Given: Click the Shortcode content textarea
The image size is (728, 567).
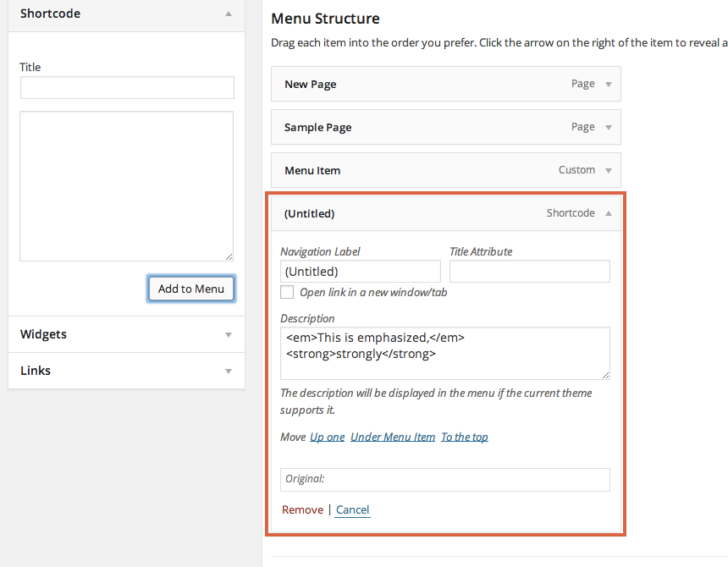Looking at the screenshot, I should [126, 186].
